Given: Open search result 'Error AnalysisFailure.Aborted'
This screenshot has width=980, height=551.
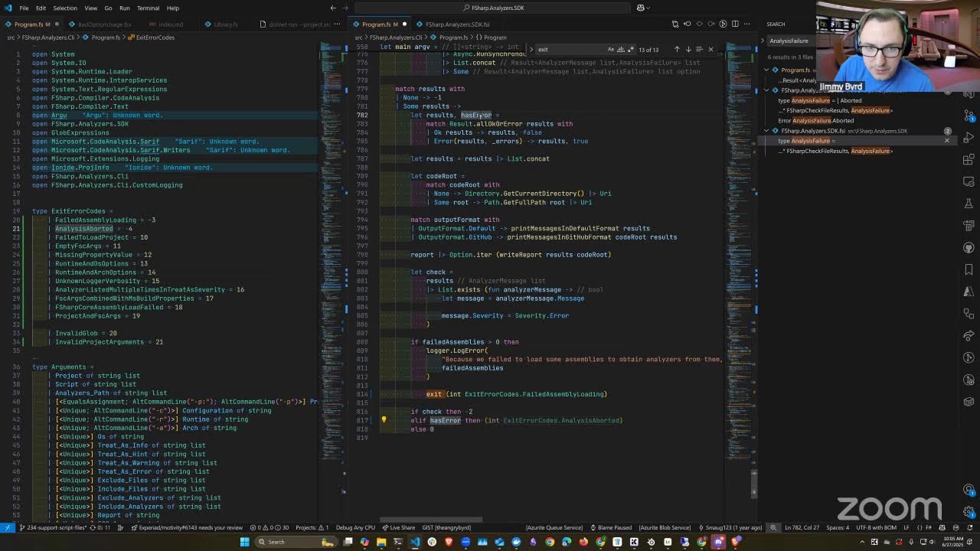Looking at the screenshot, I should point(815,120).
